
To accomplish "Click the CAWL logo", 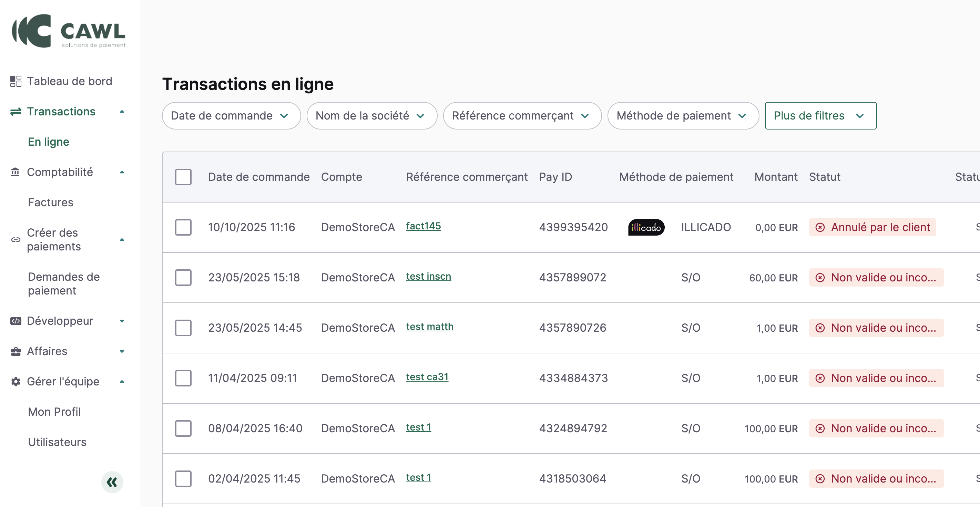I will point(69,31).
